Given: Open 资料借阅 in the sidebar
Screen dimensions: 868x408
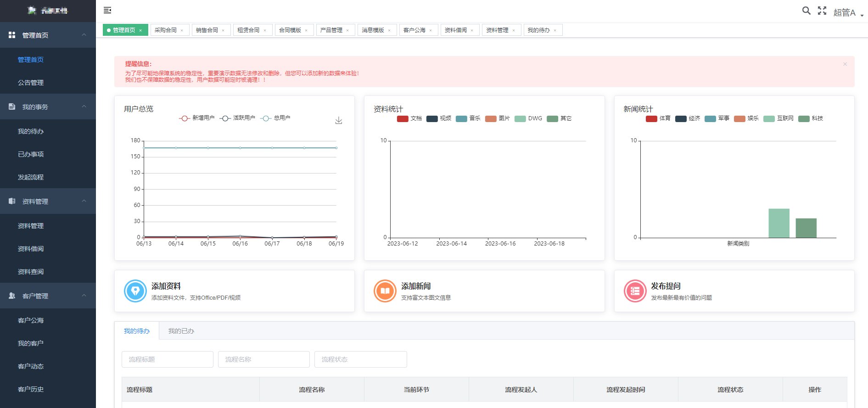Looking at the screenshot, I should click(x=48, y=249).
